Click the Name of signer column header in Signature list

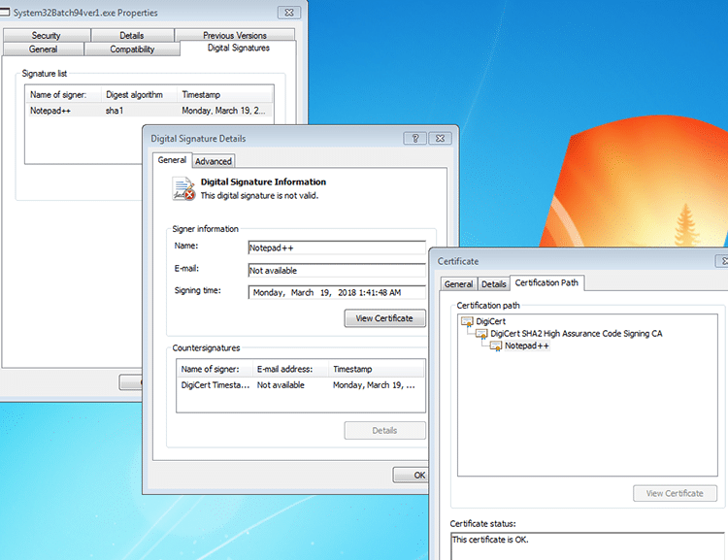[x=64, y=95]
